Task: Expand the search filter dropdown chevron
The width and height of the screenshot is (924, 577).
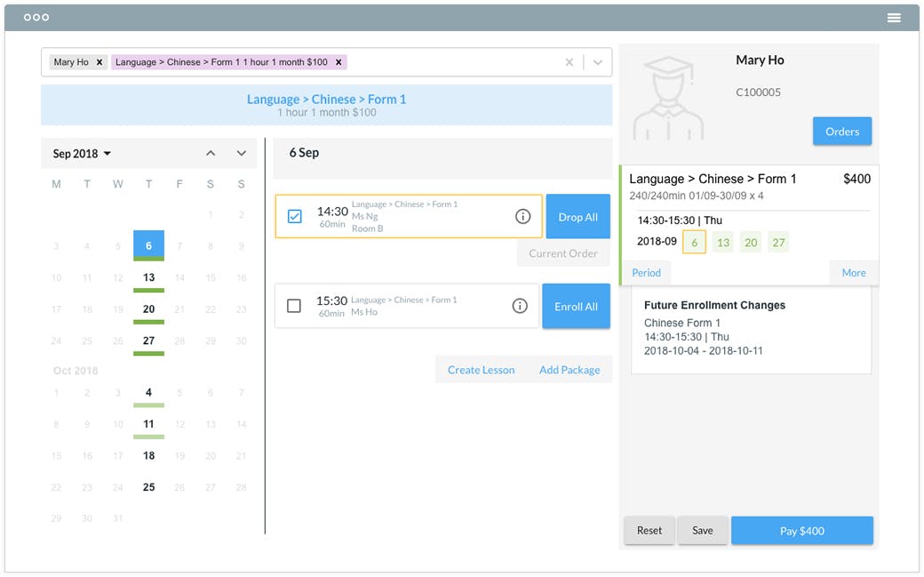Action: (597, 61)
